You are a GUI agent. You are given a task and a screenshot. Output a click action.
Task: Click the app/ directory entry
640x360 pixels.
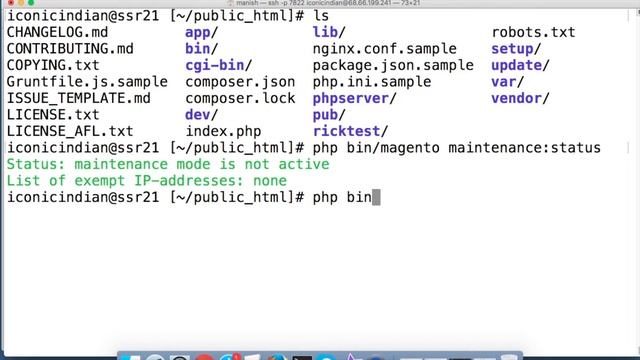(201, 32)
